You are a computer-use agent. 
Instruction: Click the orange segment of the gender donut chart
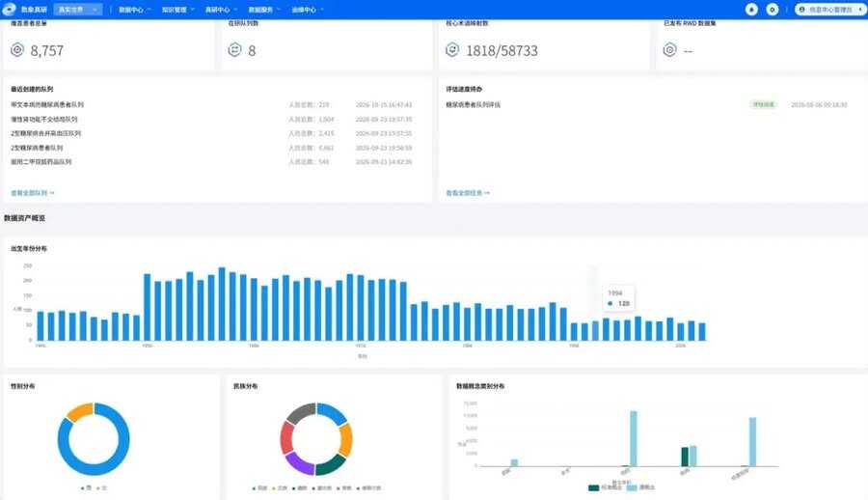(x=79, y=412)
